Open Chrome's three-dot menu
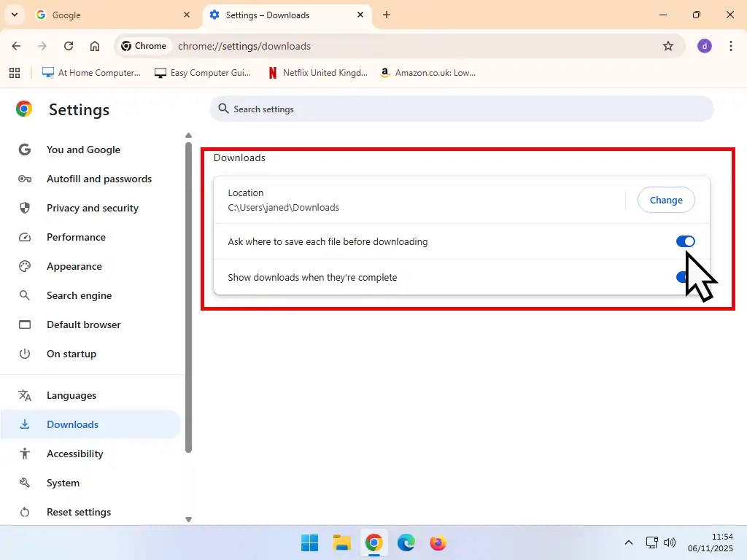747x560 pixels. point(732,45)
